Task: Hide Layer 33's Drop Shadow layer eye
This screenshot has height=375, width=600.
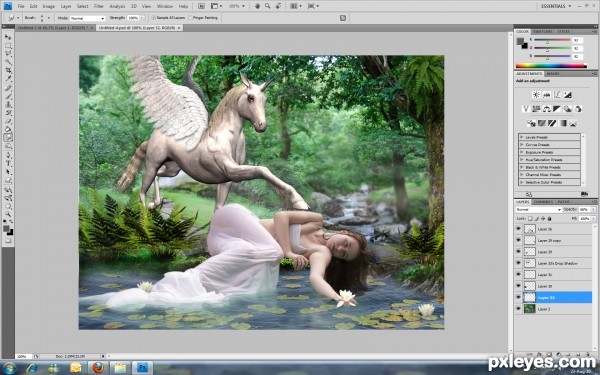Action: pos(518,263)
